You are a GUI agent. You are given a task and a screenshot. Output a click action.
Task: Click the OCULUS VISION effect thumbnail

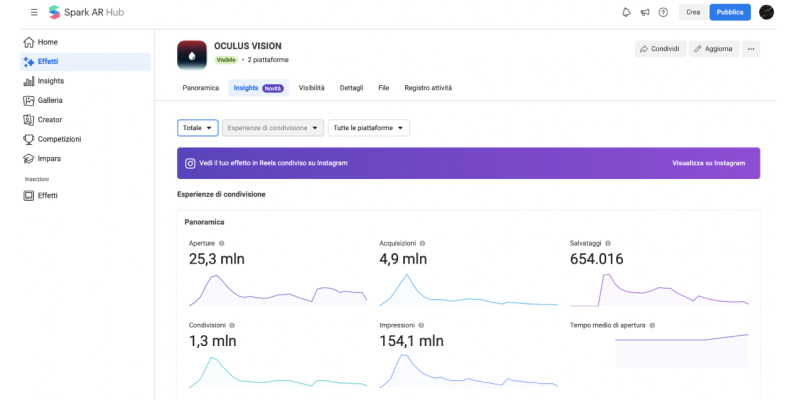coord(192,55)
